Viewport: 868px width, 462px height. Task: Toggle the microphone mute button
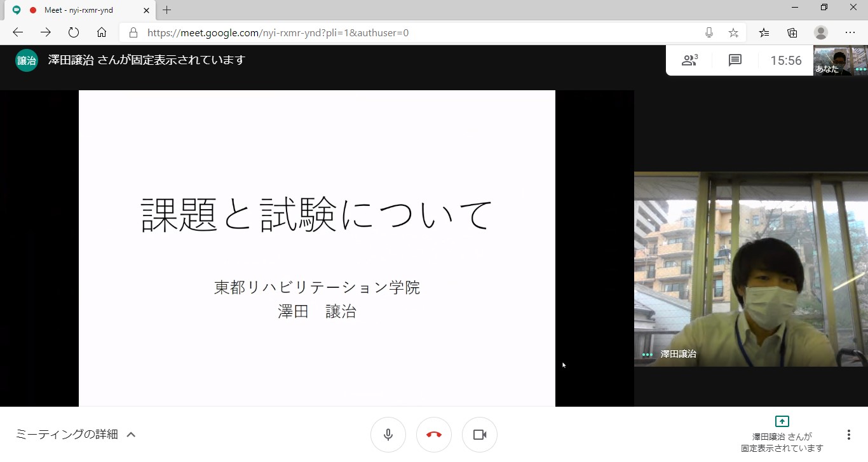pyautogui.click(x=388, y=435)
